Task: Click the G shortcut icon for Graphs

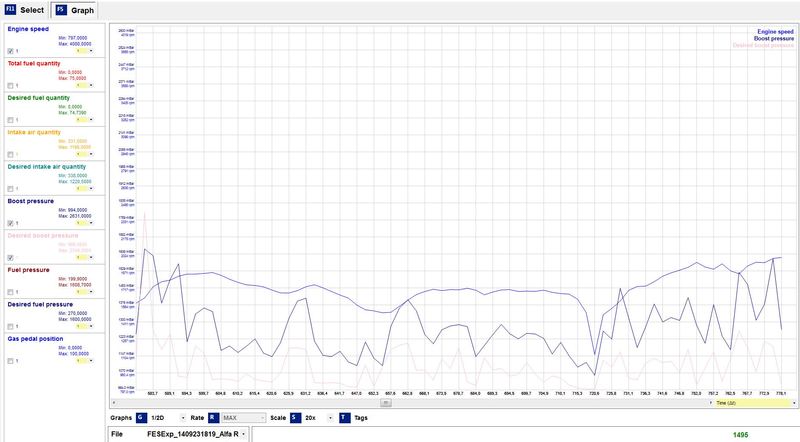Action: coord(139,417)
